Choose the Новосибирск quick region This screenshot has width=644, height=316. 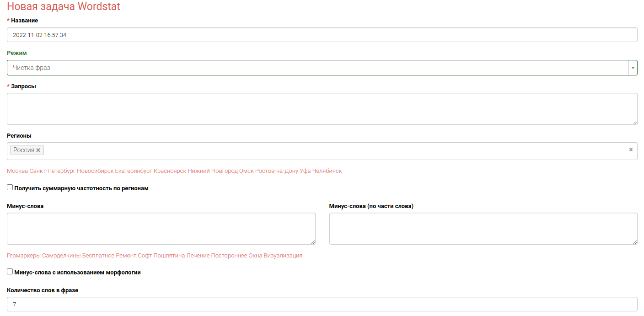pyautogui.click(x=95, y=171)
